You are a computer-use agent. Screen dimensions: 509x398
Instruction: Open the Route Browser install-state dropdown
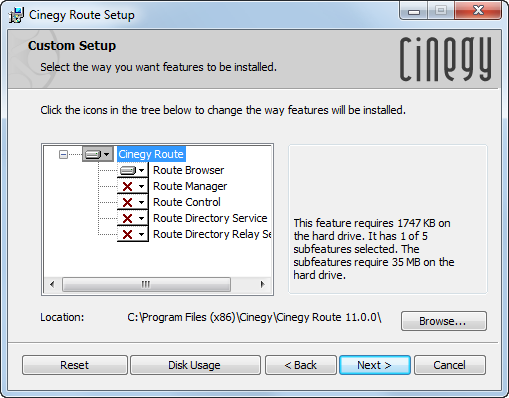click(x=133, y=170)
